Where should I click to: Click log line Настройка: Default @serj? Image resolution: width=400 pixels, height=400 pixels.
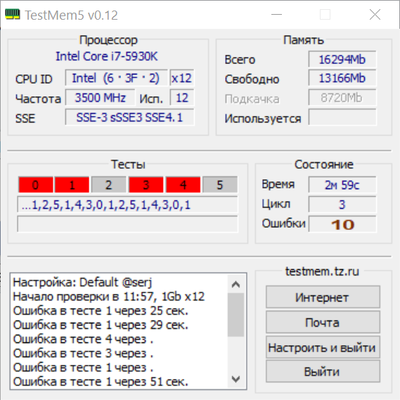tap(82, 283)
